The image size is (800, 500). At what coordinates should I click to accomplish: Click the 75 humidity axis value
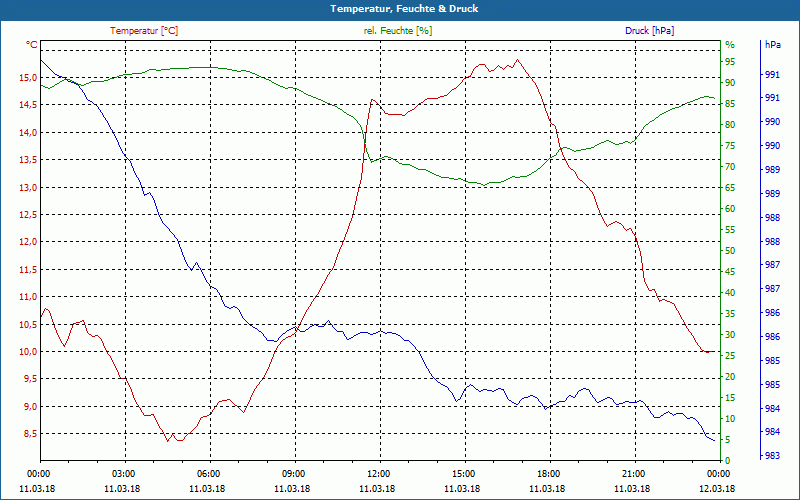730,146
